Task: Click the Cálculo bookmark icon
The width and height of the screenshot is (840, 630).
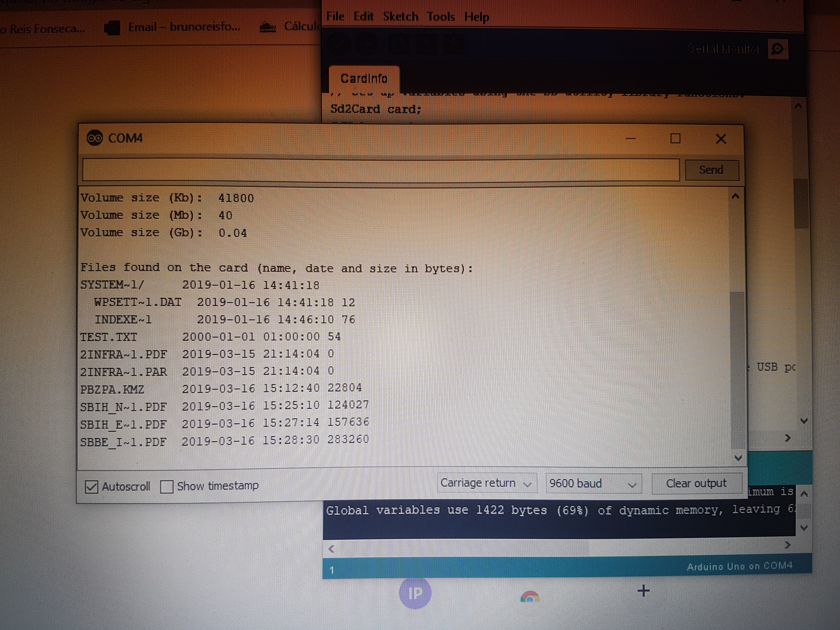Action: click(268, 27)
